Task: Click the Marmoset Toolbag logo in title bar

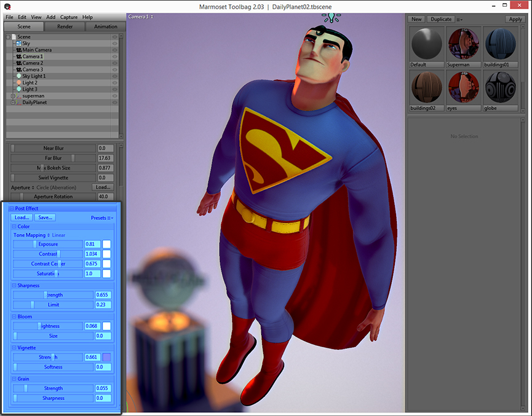Action: (7, 6)
